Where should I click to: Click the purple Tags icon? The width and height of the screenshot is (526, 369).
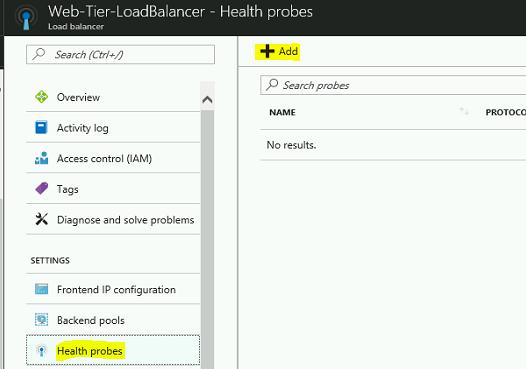[x=42, y=189]
